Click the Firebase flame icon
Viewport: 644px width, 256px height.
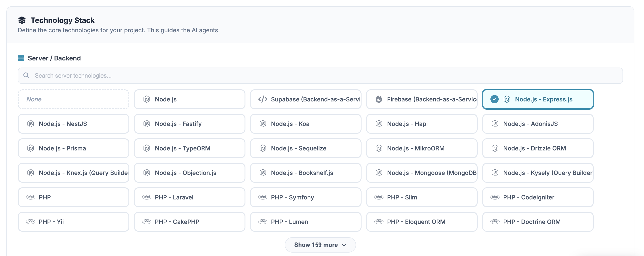[379, 99]
